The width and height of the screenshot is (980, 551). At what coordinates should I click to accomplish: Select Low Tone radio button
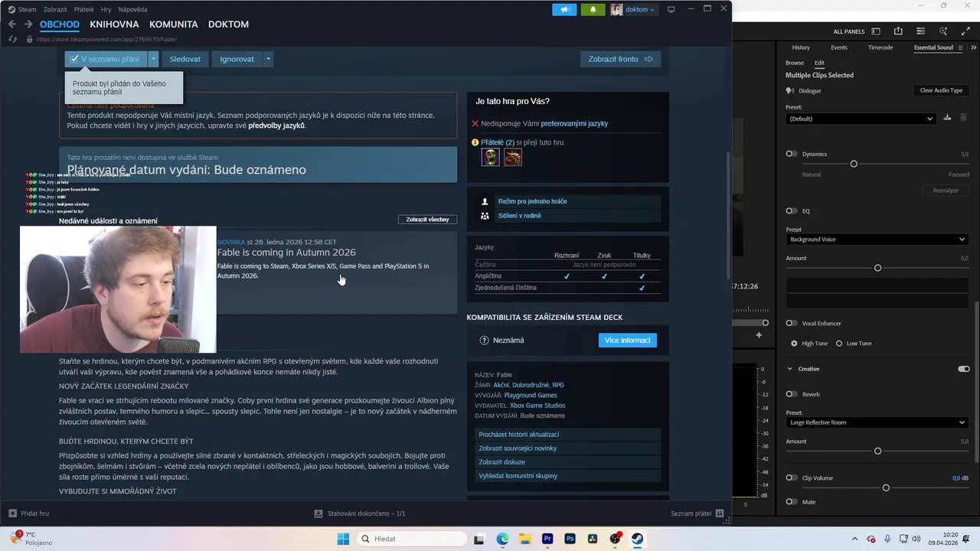coord(839,344)
